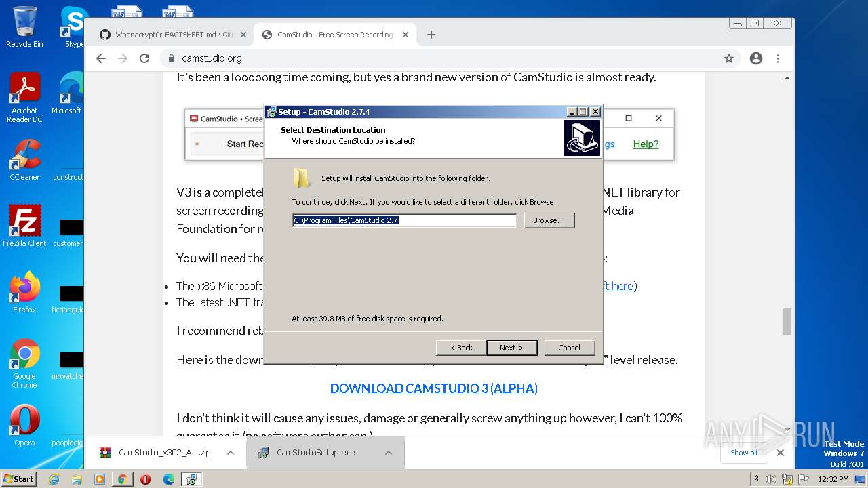This screenshot has width=868, height=488.
Task: Open the Windows Start menu
Action: (19, 479)
